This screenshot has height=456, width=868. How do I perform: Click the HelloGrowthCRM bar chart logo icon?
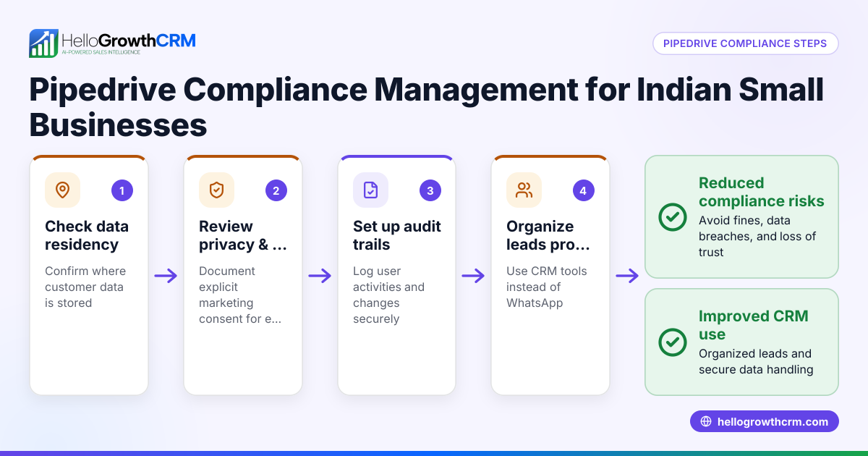coord(43,43)
